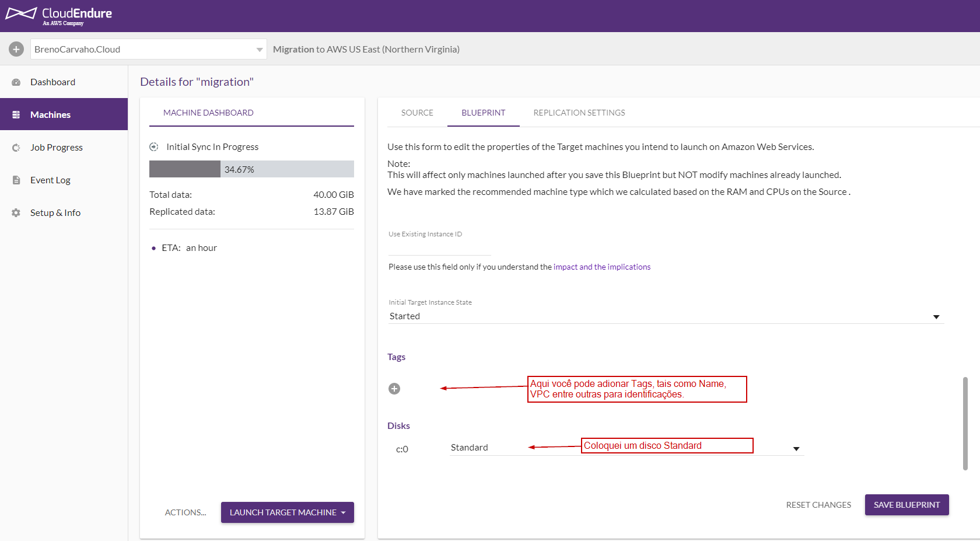Open the BrenoCarvaho.Cloud project dropdown
The height and width of the screenshot is (541, 980).
[x=259, y=50]
